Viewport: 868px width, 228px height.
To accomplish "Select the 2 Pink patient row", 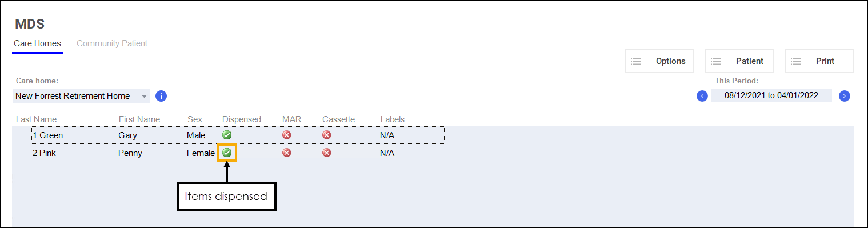I will [x=237, y=153].
